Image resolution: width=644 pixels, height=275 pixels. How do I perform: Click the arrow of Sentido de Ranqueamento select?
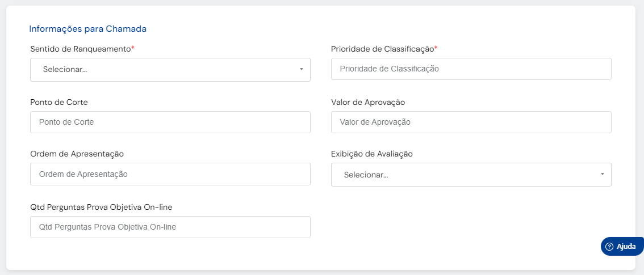coord(301,69)
